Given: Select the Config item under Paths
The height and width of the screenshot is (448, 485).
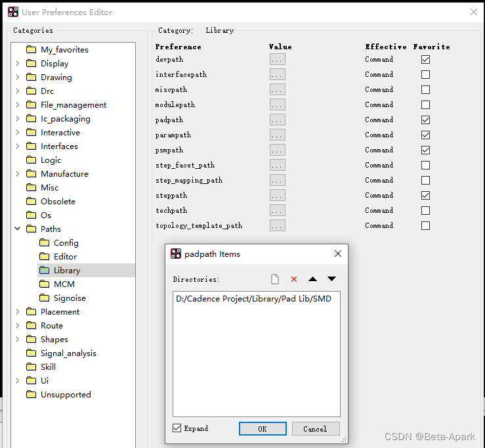Looking at the screenshot, I should click(66, 243).
